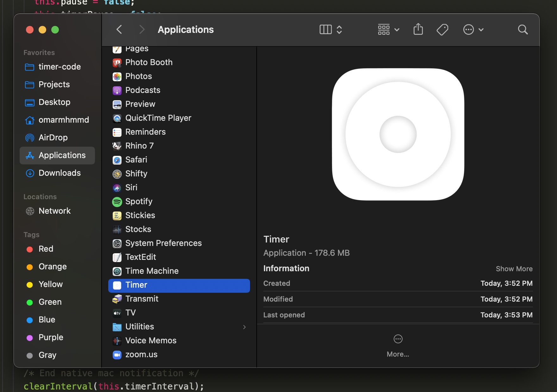Click the Applications window title
Screen dimensions: 557x392
(186, 30)
